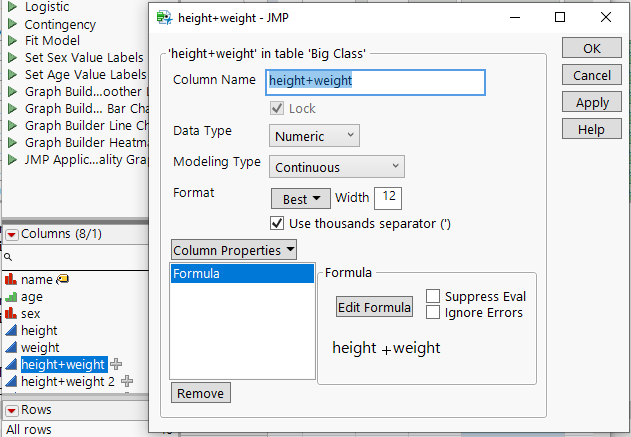Run the Logistic table script

(x=12, y=7)
